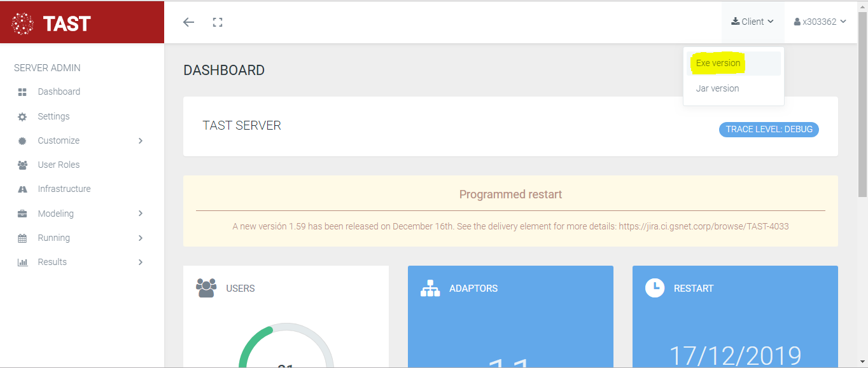
Task: Click the Settings gear icon
Action: 22,117
